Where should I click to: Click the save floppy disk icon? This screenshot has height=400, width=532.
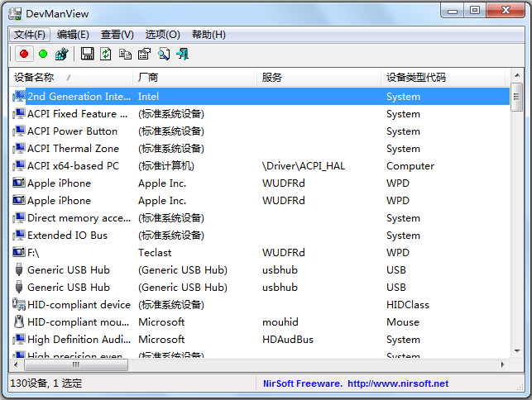tap(87, 55)
